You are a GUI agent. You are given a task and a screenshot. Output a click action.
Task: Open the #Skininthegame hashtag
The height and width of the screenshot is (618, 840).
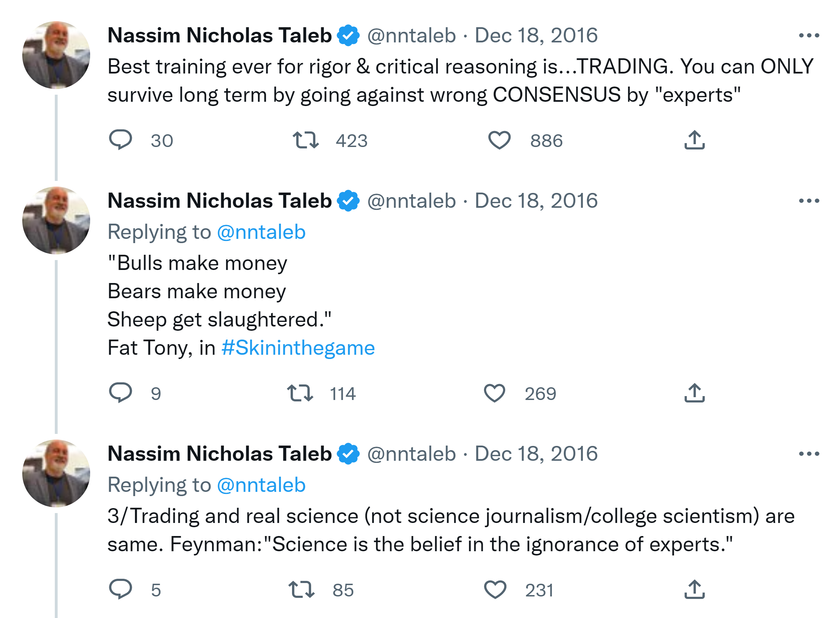click(298, 348)
